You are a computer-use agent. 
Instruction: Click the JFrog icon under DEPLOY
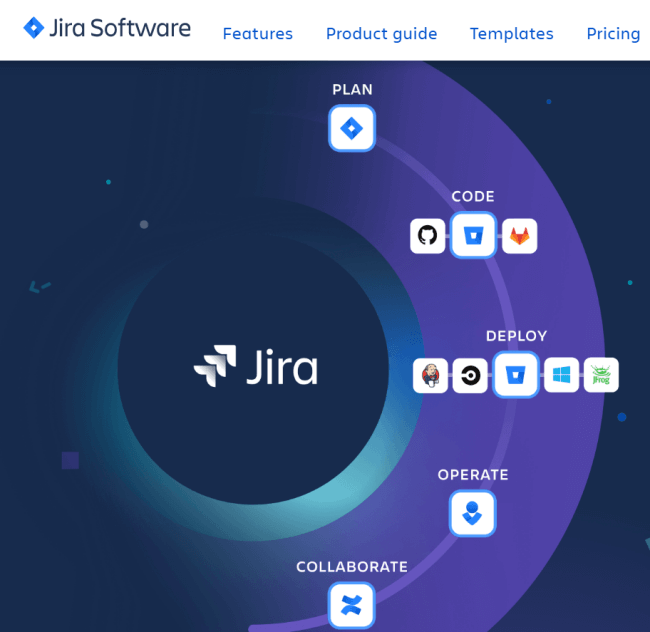point(601,375)
